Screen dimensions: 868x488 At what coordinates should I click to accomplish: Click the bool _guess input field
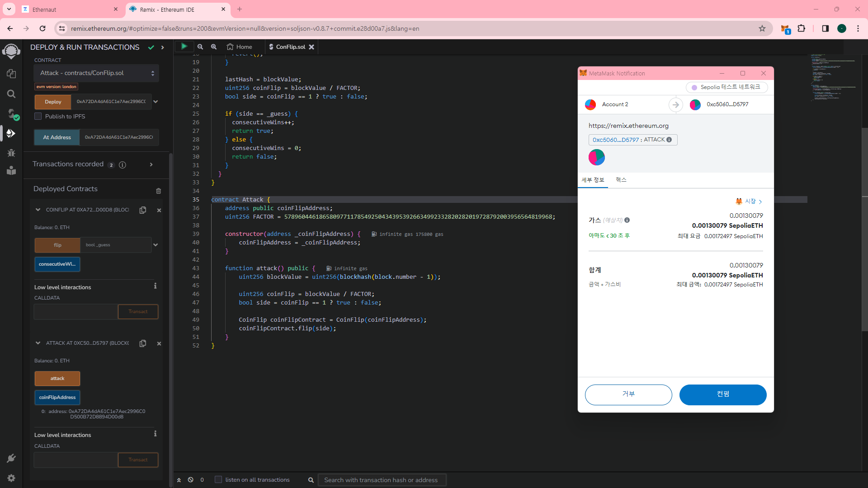pos(116,245)
